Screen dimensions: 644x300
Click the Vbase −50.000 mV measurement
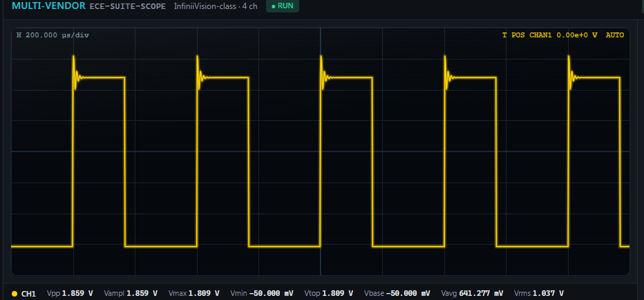(x=397, y=293)
